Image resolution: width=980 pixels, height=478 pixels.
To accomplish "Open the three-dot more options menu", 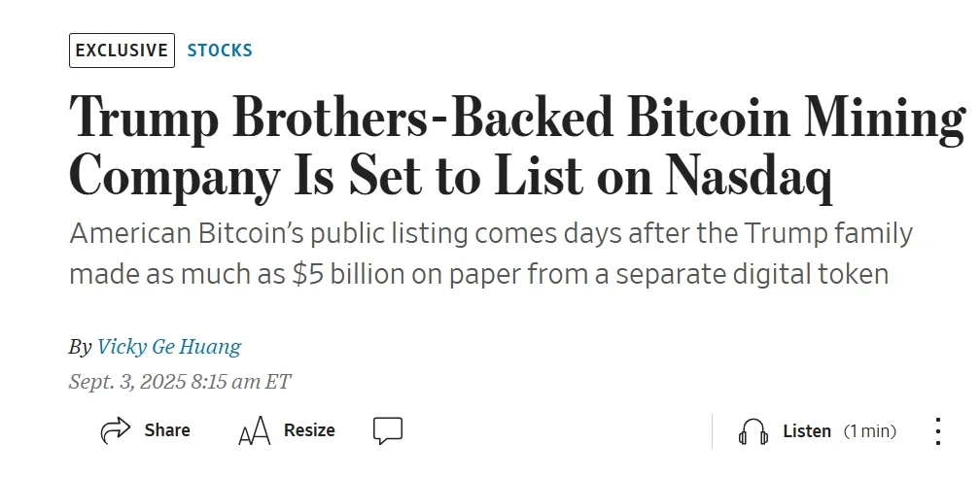I will (937, 431).
